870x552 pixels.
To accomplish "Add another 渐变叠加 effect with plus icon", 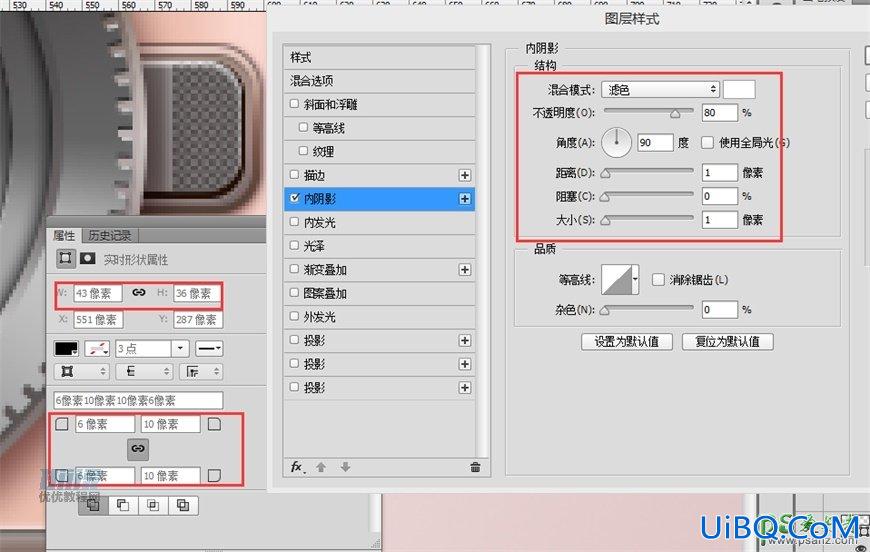I will coord(465,270).
